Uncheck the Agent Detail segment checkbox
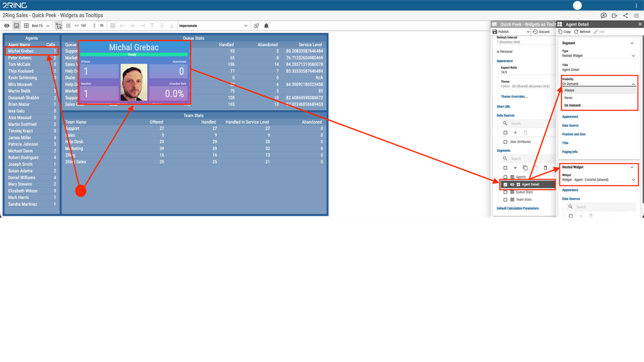 click(x=505, y=185)
